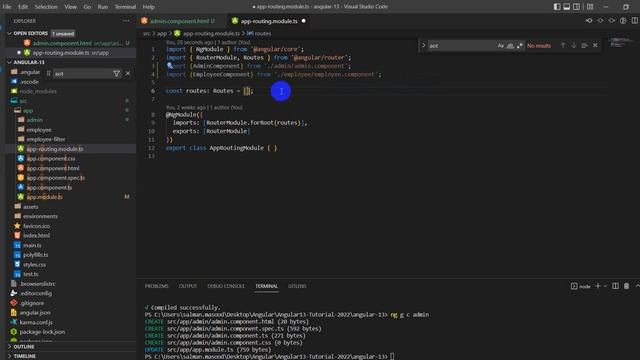Open the Edit menu
Viewport: 640px width, 360px height.
point(23,7)
